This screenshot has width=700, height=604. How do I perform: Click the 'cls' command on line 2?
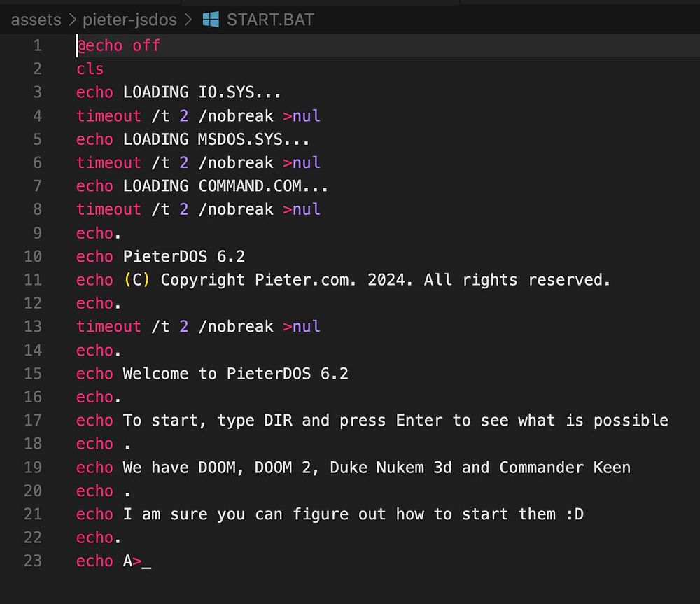tap(90, 69)
